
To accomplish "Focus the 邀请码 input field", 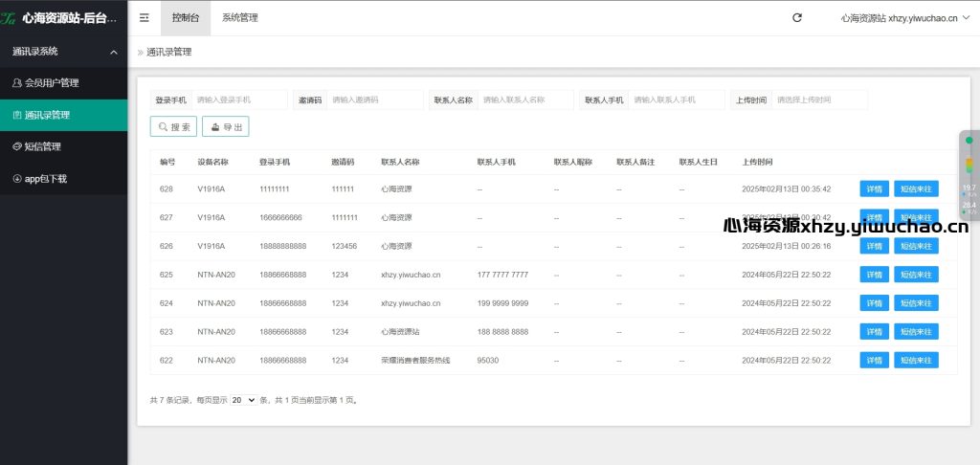I will pos(375,100).
